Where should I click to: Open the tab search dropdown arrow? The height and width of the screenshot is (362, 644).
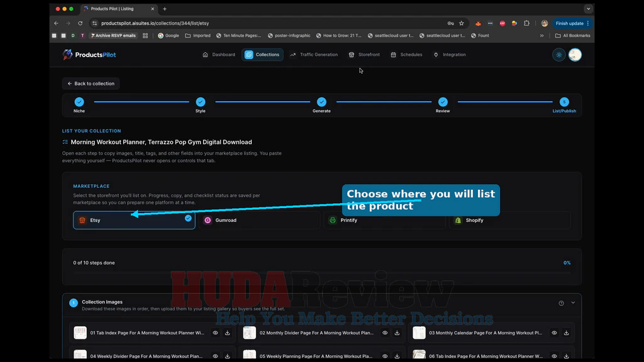point(588,9)
